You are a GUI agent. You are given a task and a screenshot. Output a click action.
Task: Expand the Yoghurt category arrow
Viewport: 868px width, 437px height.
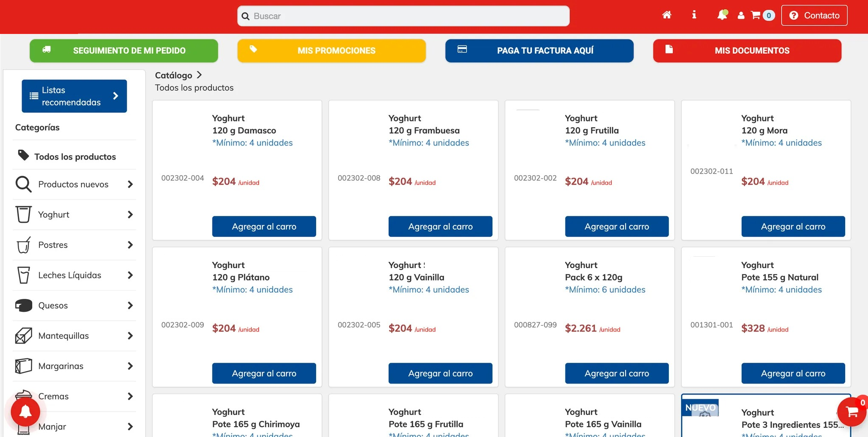coord(130,215)
